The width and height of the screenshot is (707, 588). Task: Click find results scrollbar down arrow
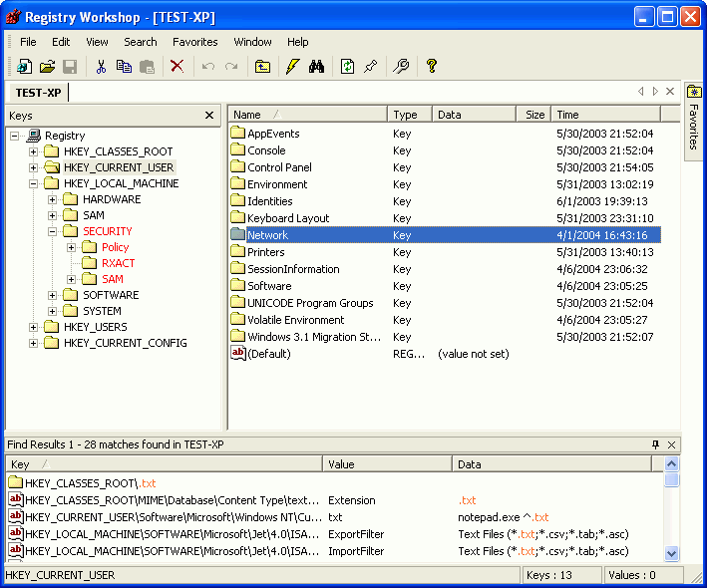(x=671, y=553)
